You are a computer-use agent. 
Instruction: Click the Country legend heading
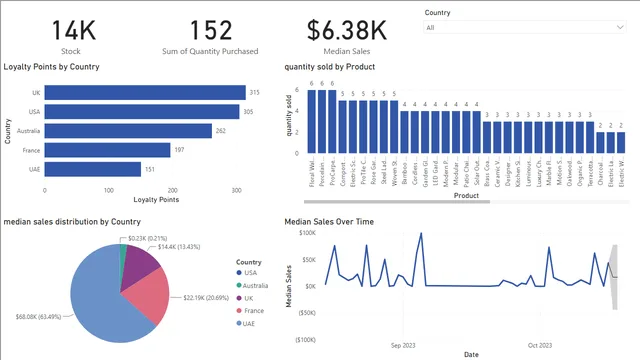pyautogui.click(x=249, y=262)
